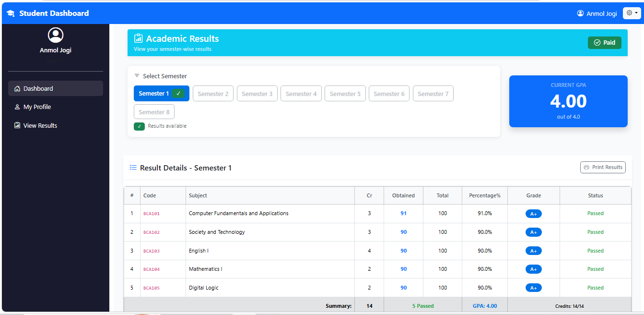
Task: Select Semester 8 tab
Action: click(x=154, y=112)
